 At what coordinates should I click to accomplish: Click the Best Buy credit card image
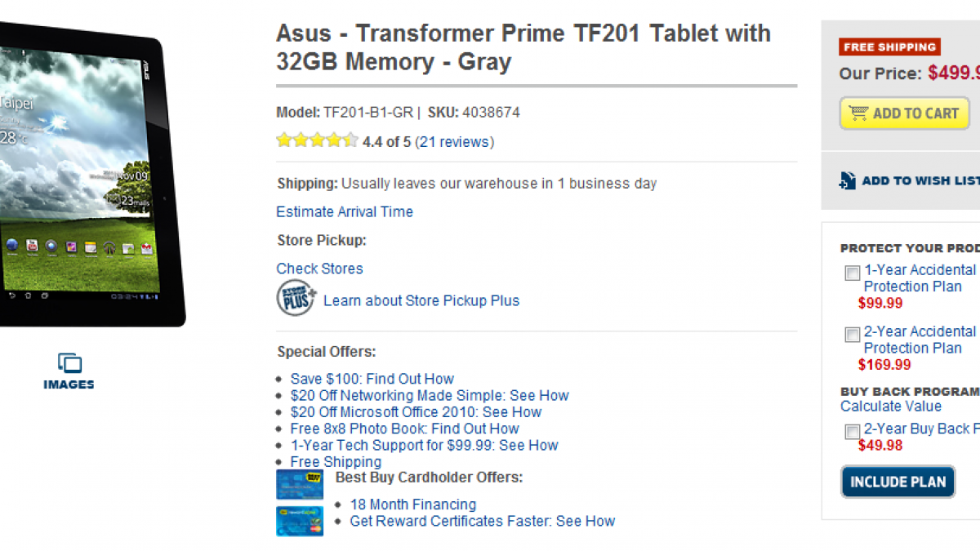[300, 484]
